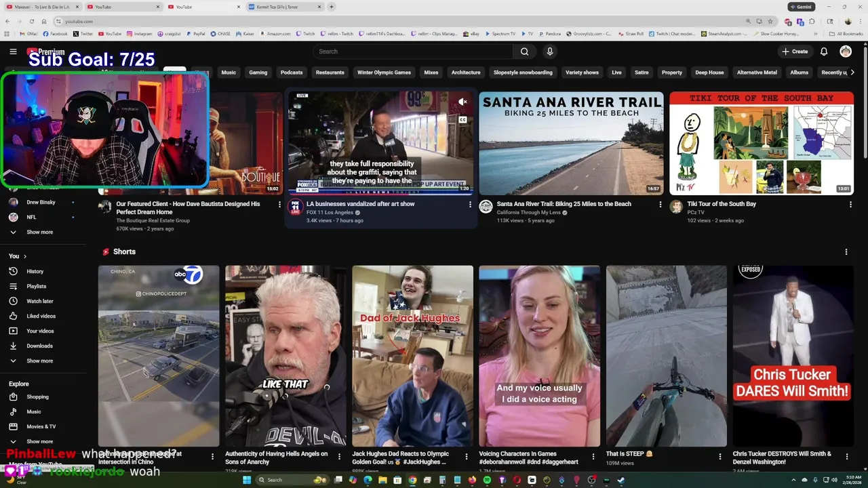
Task: Open Firefox from the taskbar
Action: [472, 480]
